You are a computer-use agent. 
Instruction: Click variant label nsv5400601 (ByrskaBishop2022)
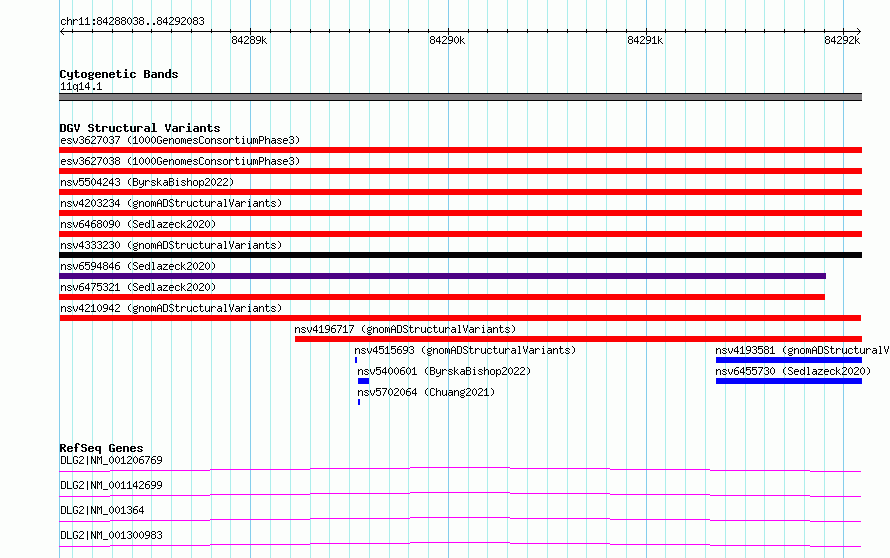(x=444, y=371)
